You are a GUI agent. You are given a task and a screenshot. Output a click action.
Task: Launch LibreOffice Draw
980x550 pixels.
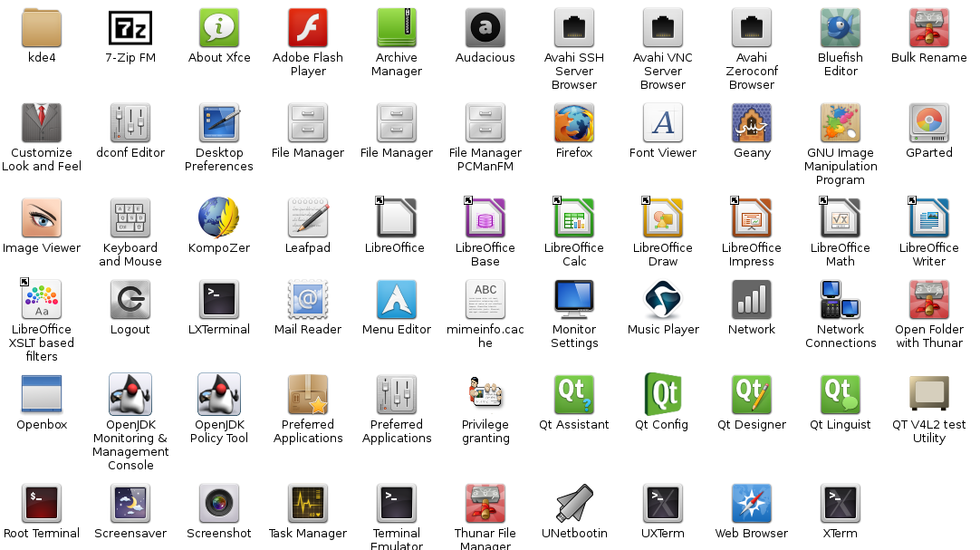662,218
